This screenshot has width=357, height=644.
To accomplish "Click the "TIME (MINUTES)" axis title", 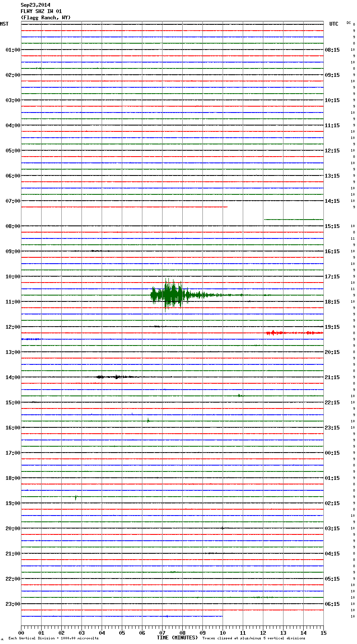I will coord(177,638).
